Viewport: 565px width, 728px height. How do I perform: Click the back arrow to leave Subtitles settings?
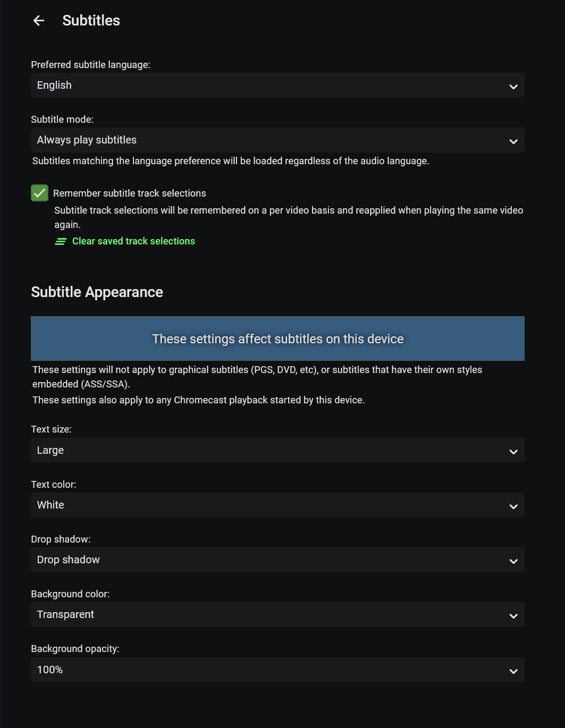tap(38, 20)
